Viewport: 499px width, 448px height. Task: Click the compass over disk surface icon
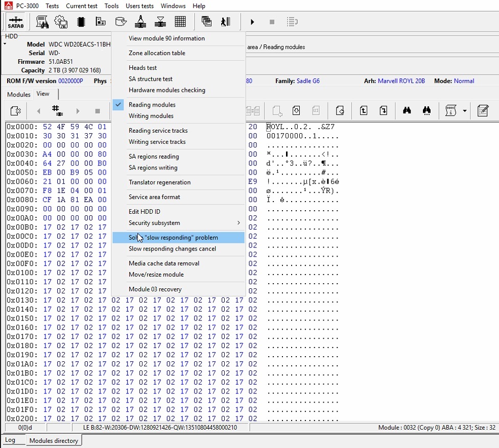coord(140,22)
